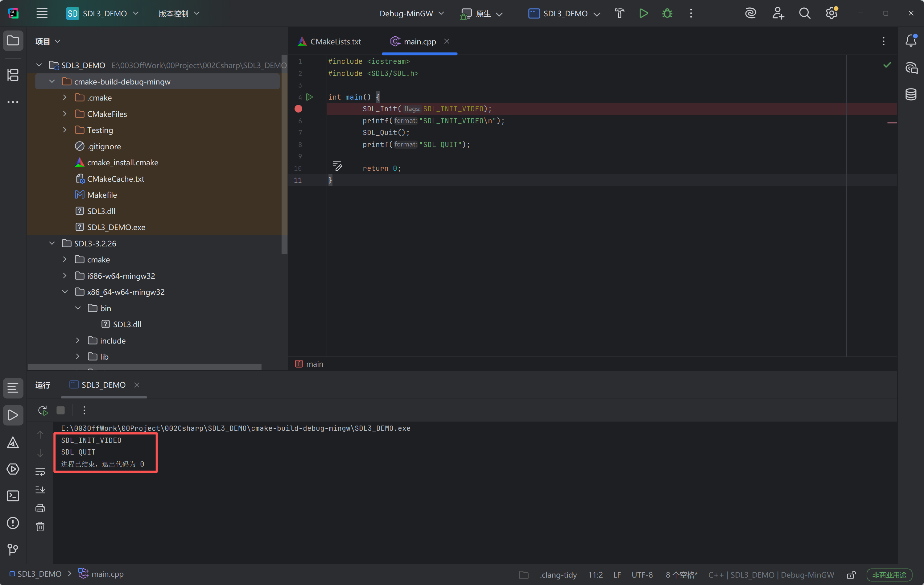Open the Database tool window icon
Image resolution: width=924 pixels, height=585 pixels.
click(x=910, y=94)
